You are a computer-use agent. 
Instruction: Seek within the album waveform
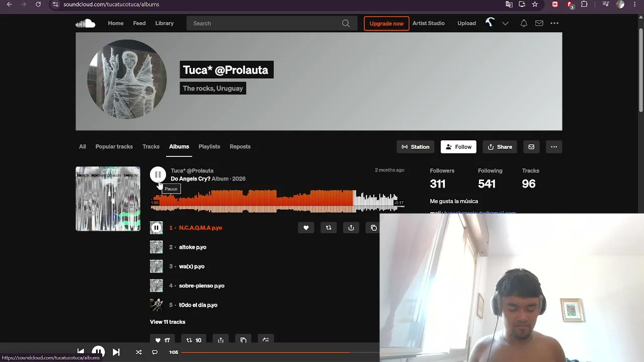[x=277, y=201]
